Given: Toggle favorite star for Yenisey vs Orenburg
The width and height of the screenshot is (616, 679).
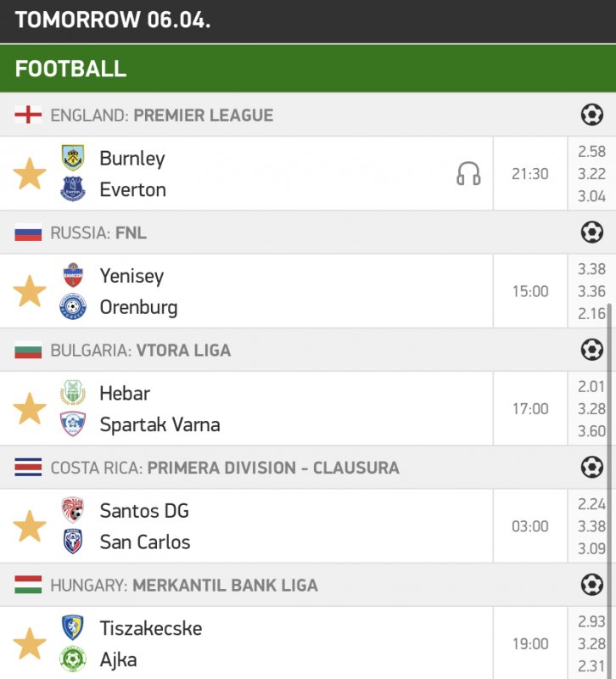Looking at the screenshot, I should tap(30, 291).
